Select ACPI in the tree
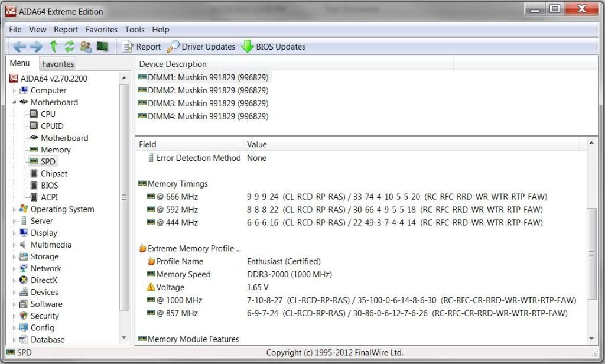This screenshot has width=605, height=364. click(x=50, y=197)
